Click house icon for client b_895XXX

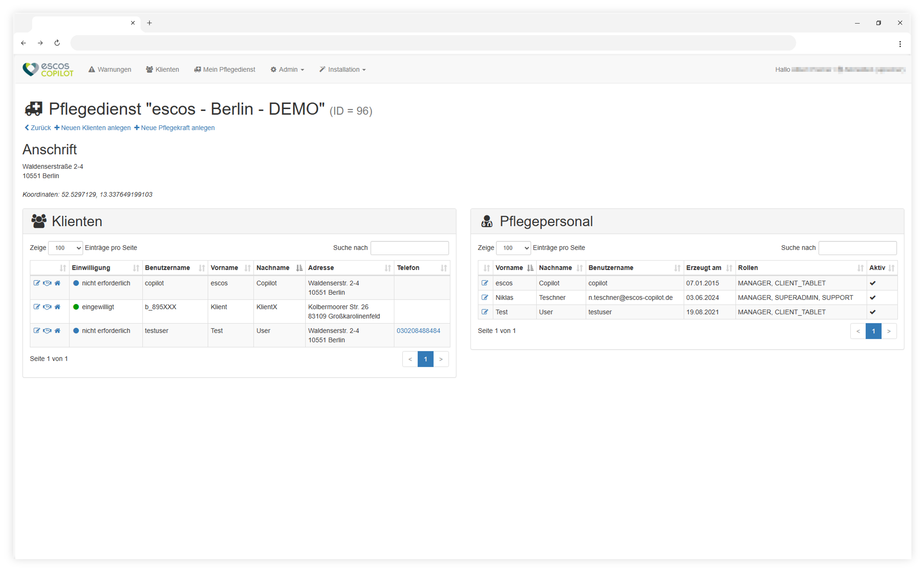(57, 307)
